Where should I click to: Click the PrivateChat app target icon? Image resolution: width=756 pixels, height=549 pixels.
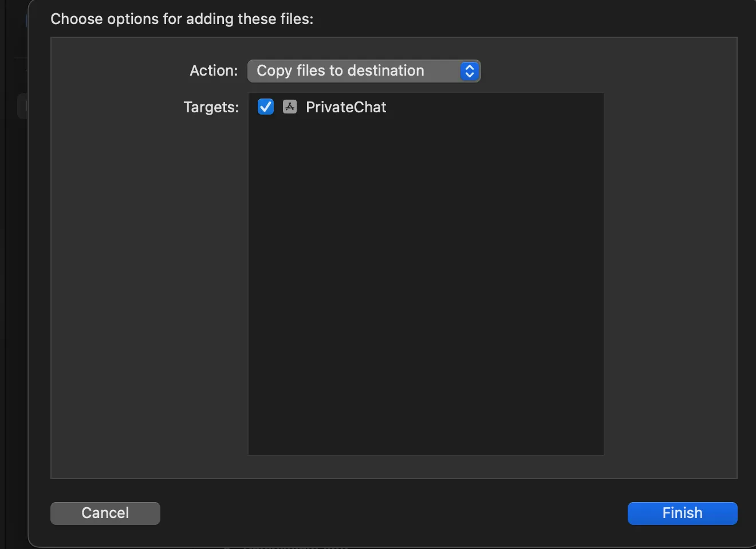click(290, 107)
